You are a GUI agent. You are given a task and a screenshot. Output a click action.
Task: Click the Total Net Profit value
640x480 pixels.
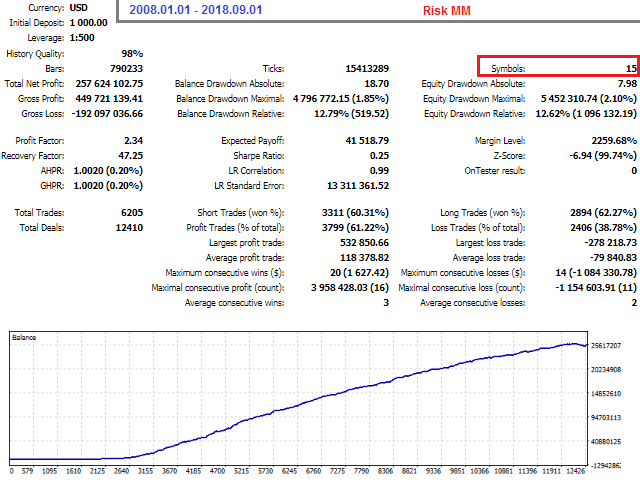tap(106, 84)
